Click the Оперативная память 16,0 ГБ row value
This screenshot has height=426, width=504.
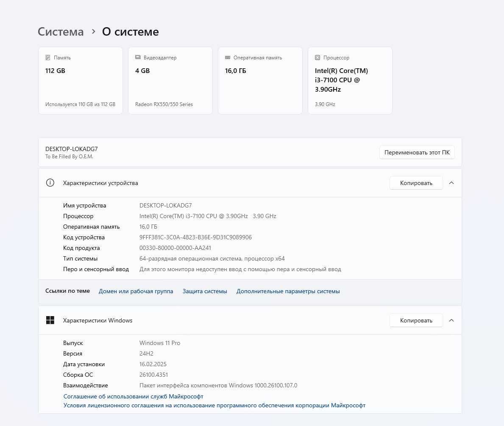click(148, 227)
